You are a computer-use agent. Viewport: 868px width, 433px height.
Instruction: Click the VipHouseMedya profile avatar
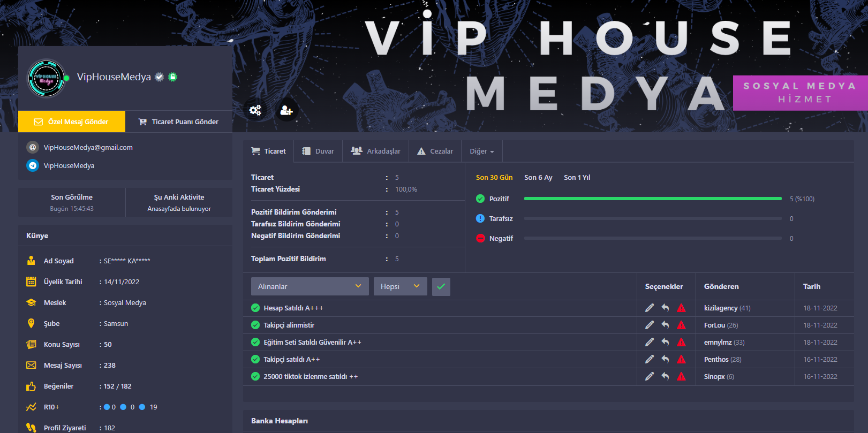47,78
